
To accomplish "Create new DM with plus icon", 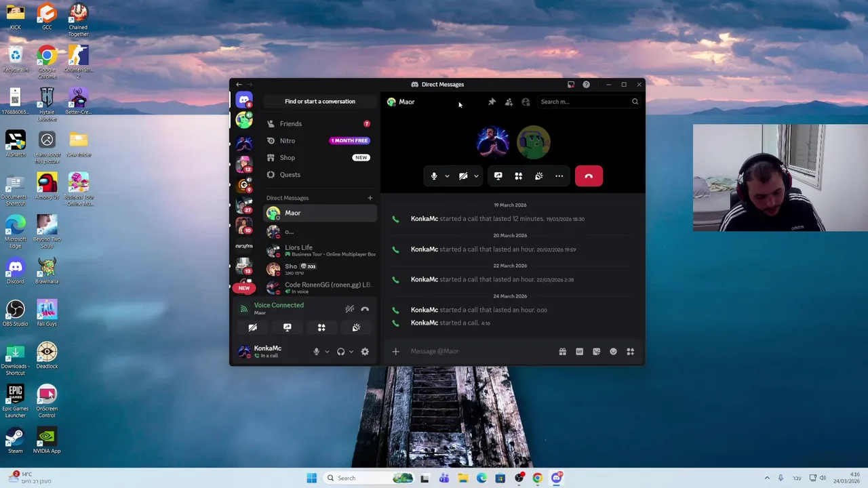I will (x=370, y=198).
